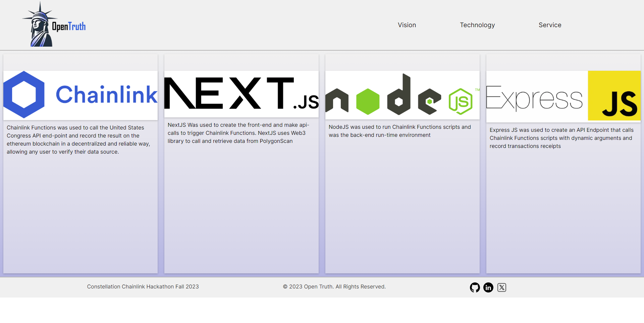
Task: Go to the Service section
Action: tap(550, 25)
